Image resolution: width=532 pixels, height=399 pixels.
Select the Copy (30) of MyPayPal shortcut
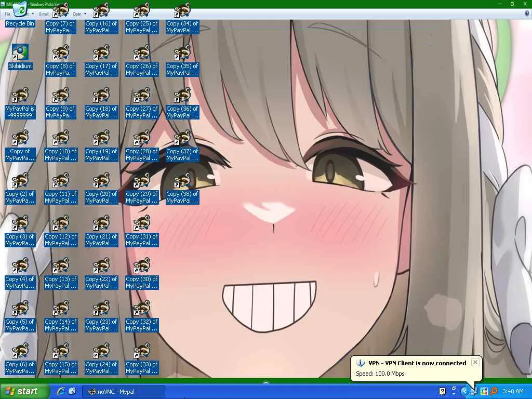coord(142,273)
